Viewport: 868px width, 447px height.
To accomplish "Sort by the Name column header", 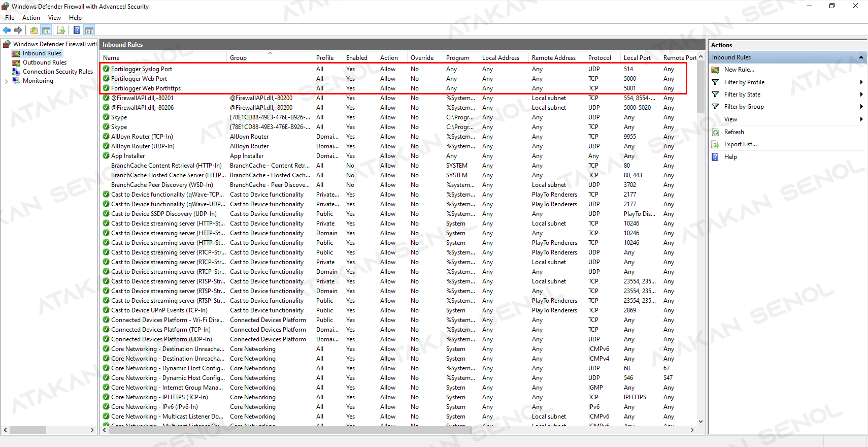I will click(163, 58).
